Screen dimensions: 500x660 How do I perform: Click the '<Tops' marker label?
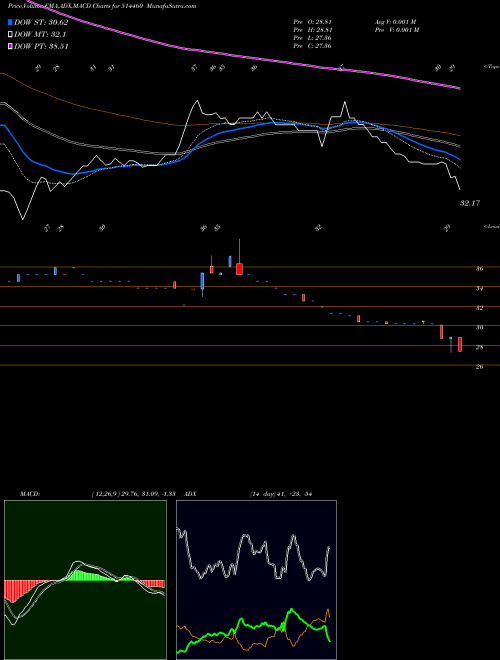(x=491, y=67)
